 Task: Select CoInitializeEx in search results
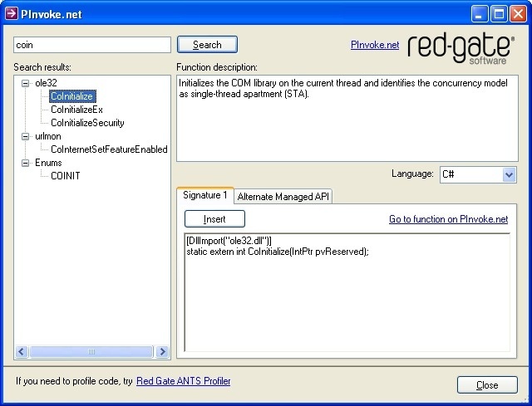pos(76,110)
